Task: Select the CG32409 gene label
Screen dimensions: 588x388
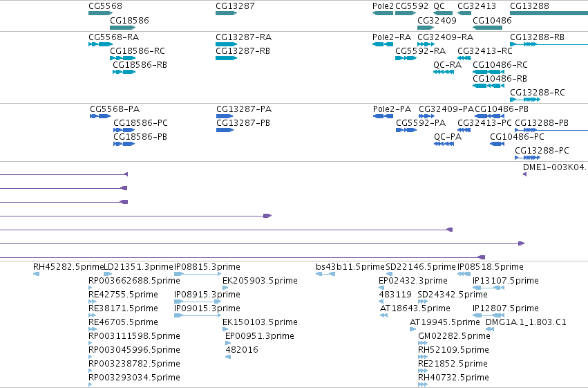Action: [x=437, y=20]
